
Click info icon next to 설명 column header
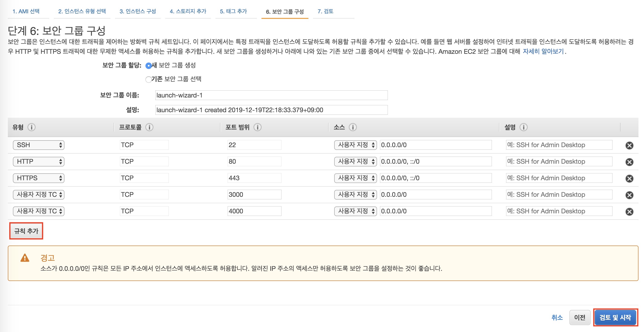point(523,127)
